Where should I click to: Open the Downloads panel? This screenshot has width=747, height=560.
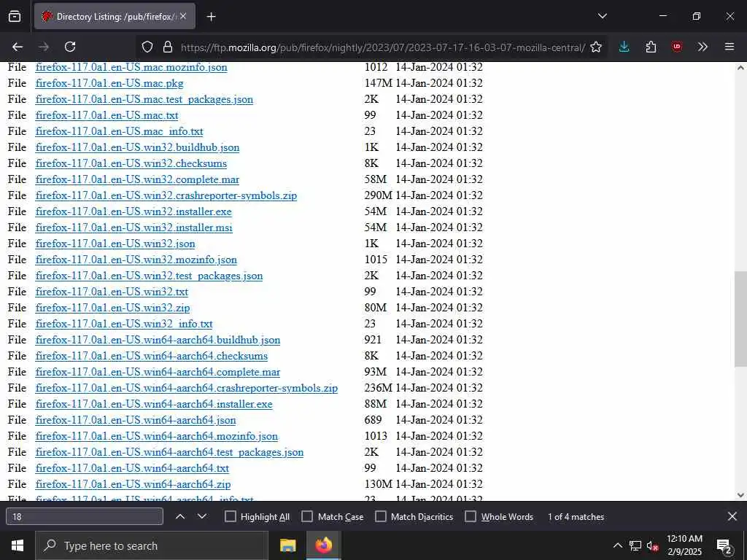click(x=624, y=47)
